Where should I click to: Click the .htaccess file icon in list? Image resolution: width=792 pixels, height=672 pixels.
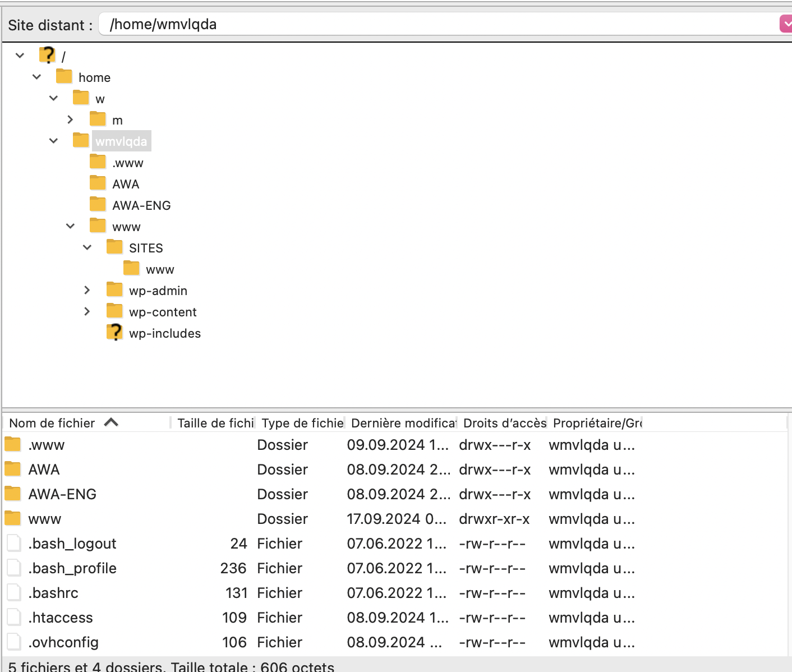pyautogui.click(x=14, y=618)
